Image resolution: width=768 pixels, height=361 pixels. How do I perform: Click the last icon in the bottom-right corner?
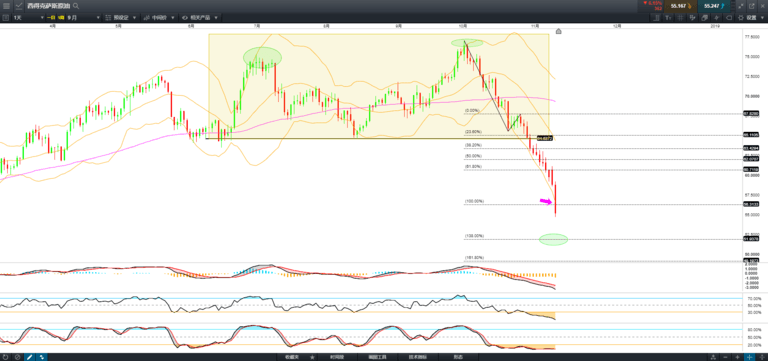point(762,357)
